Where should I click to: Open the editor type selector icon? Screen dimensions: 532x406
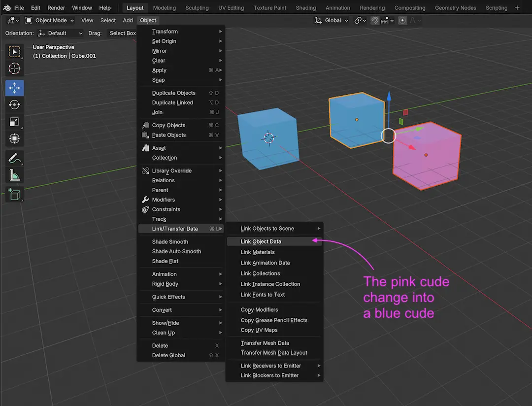pos(13,20)
